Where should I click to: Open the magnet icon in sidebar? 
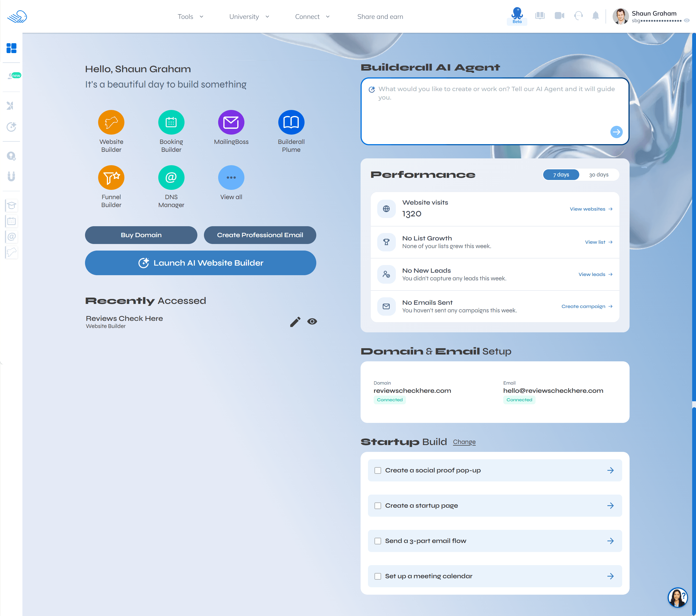11,176
